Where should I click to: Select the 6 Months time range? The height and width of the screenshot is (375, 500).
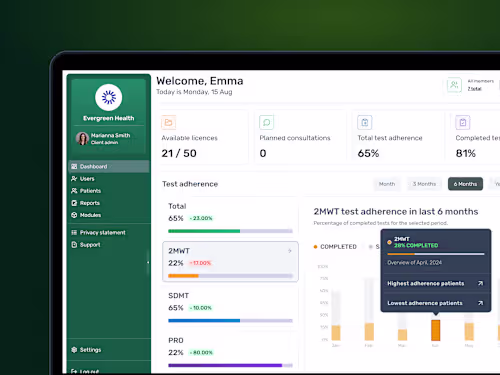tap(465, 184)
